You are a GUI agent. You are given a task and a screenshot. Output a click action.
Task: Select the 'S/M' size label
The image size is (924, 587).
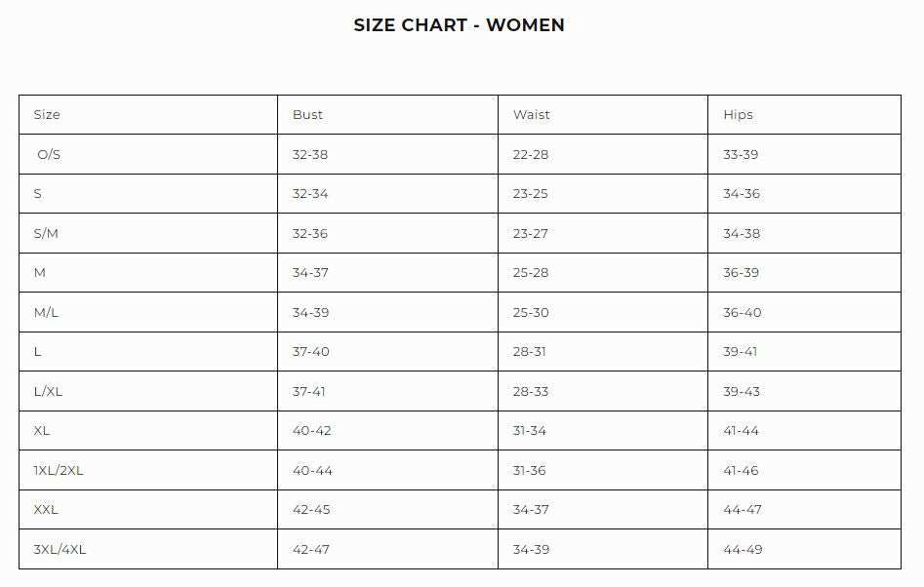tap(47, 234)
